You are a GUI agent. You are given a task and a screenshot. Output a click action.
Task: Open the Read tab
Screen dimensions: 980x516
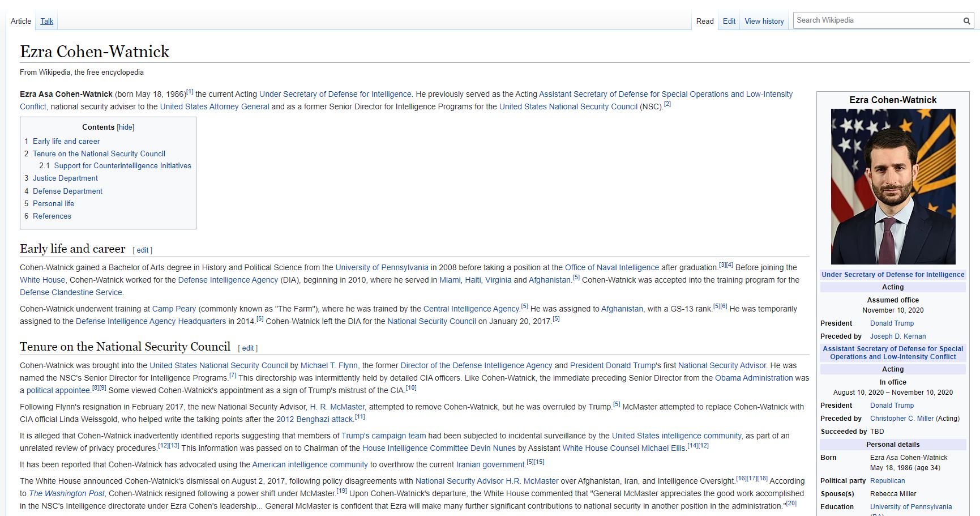[x=705, y=21]
